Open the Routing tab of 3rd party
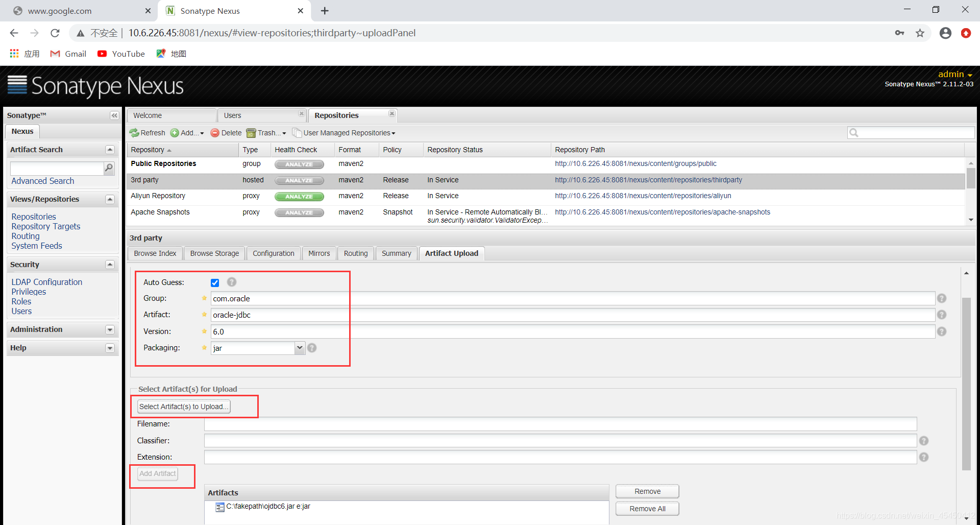This screenshot has height=525, width=980. pyautogui.click(x=356, y=253)
